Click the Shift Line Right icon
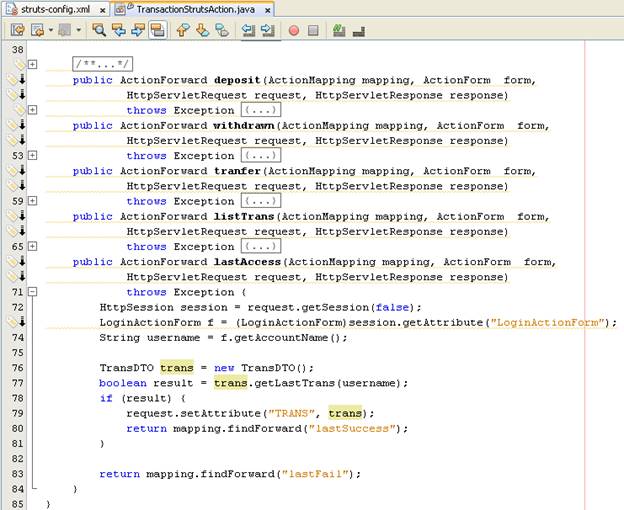Image resolution: width=624 pixels, height=510 pixels. coord(268,30)
